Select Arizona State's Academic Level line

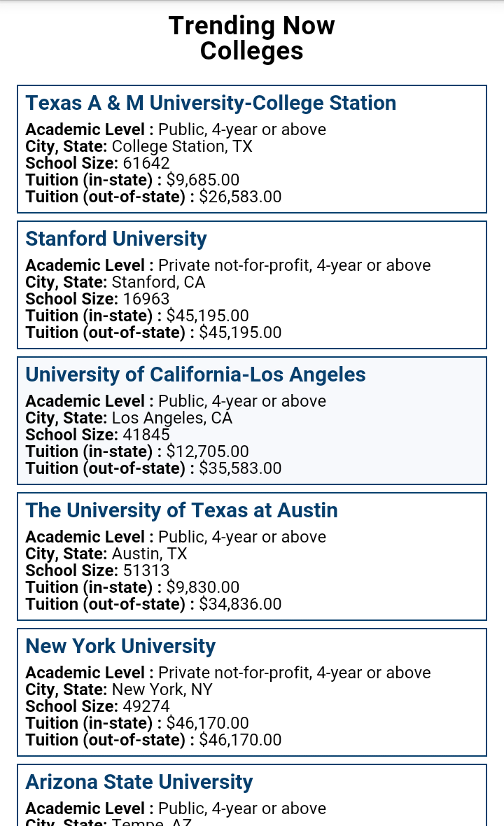(176, 808)
